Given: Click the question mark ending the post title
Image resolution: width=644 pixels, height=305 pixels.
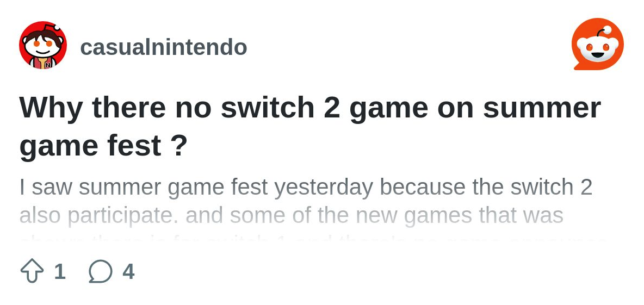Looking at the screenshot, I should 179,145.
